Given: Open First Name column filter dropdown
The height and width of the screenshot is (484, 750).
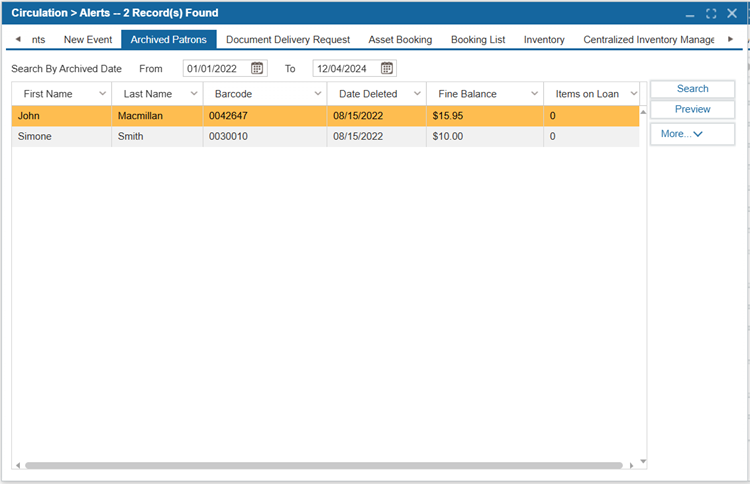Looking at the screenshot, I should pos(102,94).
